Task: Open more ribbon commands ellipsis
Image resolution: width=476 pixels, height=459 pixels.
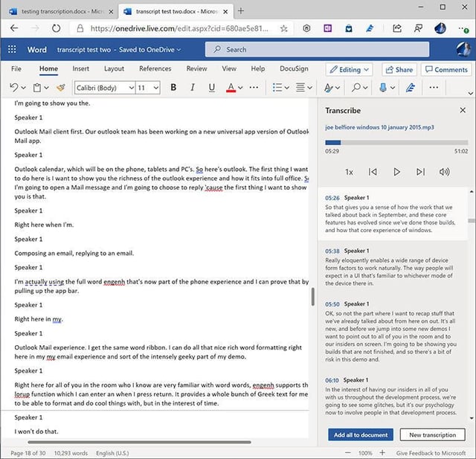Action: pyautogui.click(x=434, y=88)
